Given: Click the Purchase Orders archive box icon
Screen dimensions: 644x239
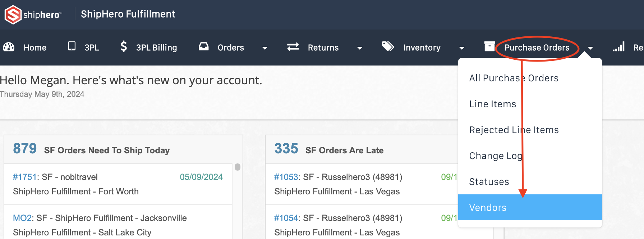Looking at the screenshot, I should [x=489, y=46].
